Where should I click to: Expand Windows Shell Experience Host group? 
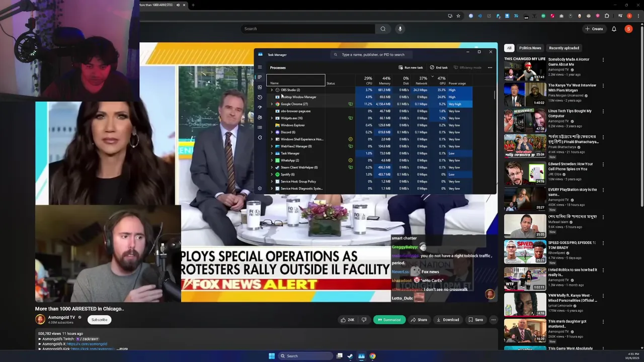point(272,139)
